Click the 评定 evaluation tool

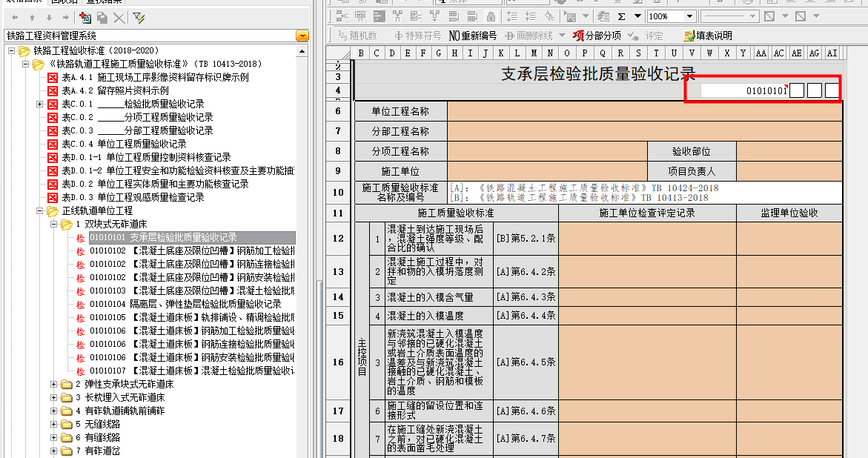pyautogui.click(x=646, y=36)
